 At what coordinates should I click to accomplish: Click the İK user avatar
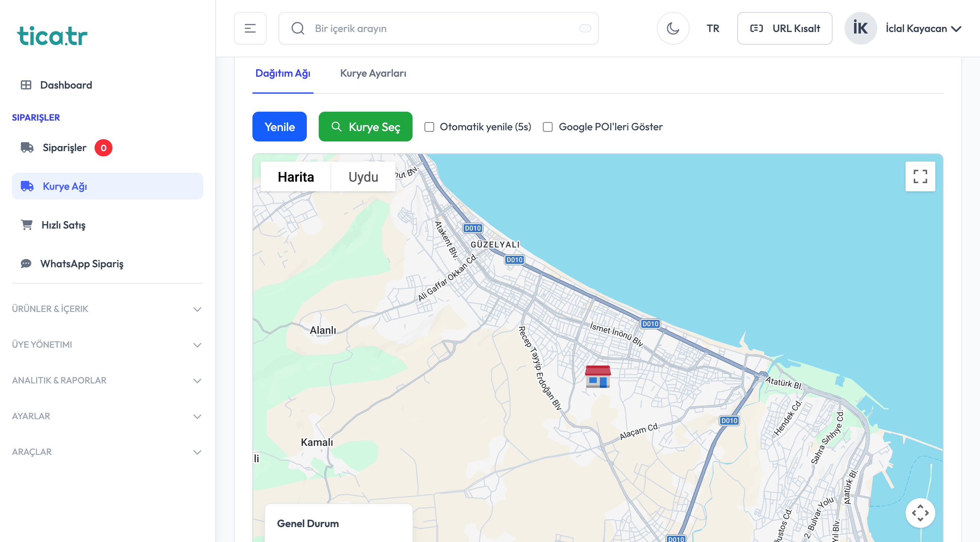click(860, 29)
